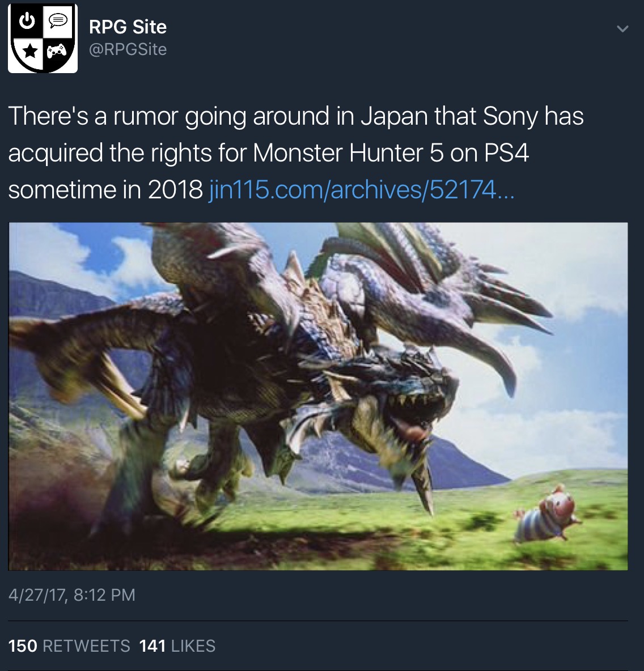Image resolution: width=644 pixels, height=671 pixels.
Task: Click the 4/27/17 8:12 PM timestamp
Action: pyautogui.click(x=71, y=595)
